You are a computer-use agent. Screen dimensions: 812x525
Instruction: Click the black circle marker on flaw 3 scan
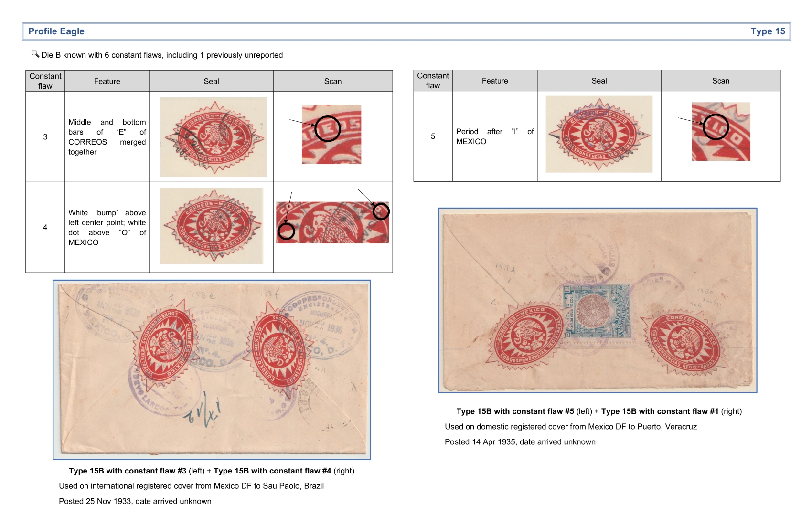tap(327, 129)
